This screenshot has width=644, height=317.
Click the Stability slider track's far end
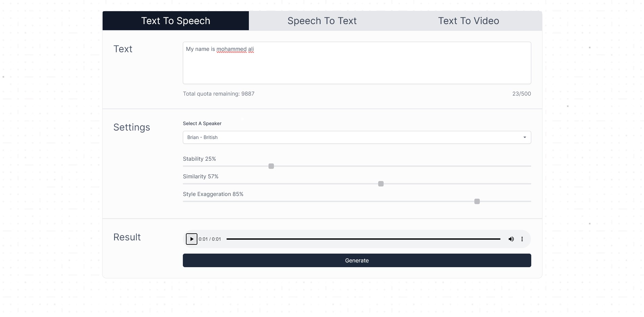[x=529, y=166]
